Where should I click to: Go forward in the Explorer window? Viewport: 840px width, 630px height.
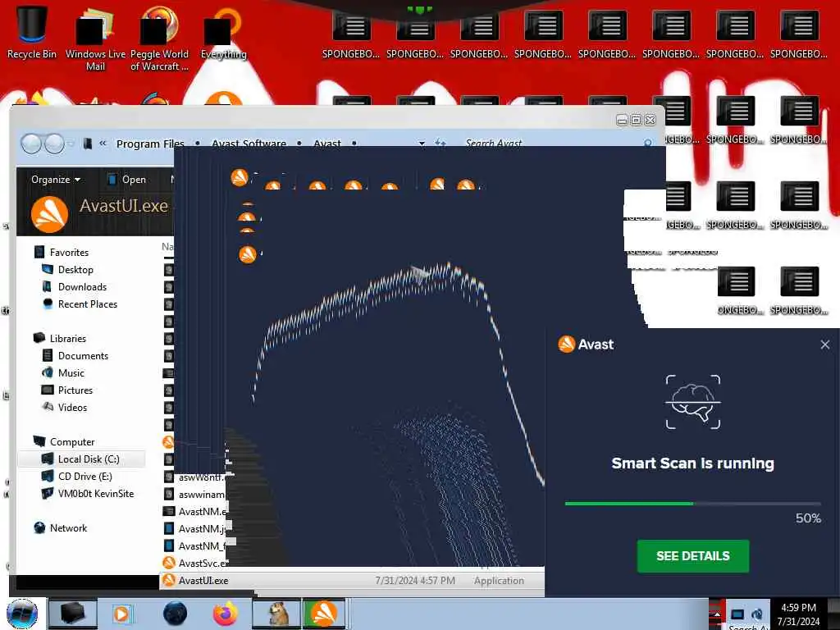click(x=54, y=144)
